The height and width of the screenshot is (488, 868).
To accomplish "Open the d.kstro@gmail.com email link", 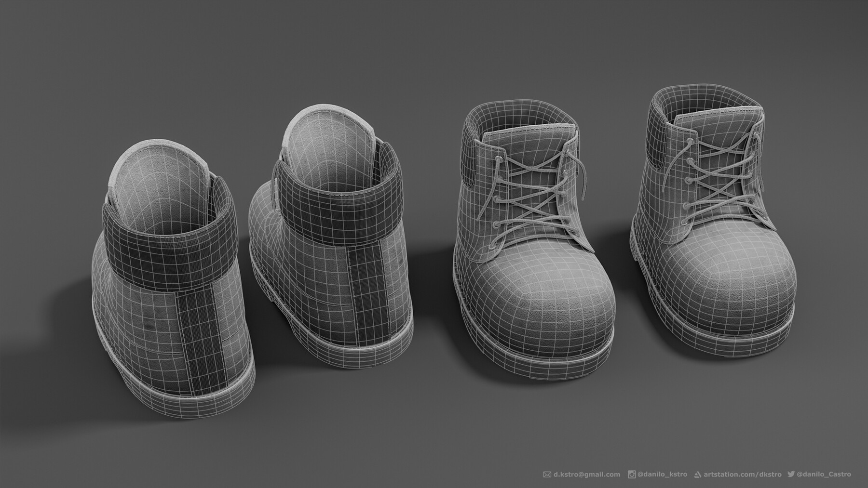I will (586, 474).
